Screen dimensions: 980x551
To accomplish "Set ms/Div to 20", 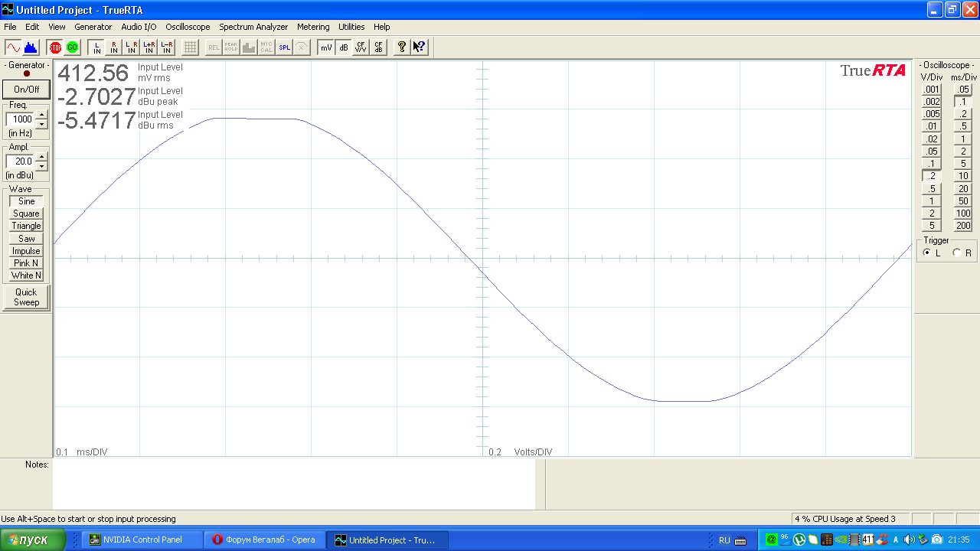I will (x=963, y=189).
